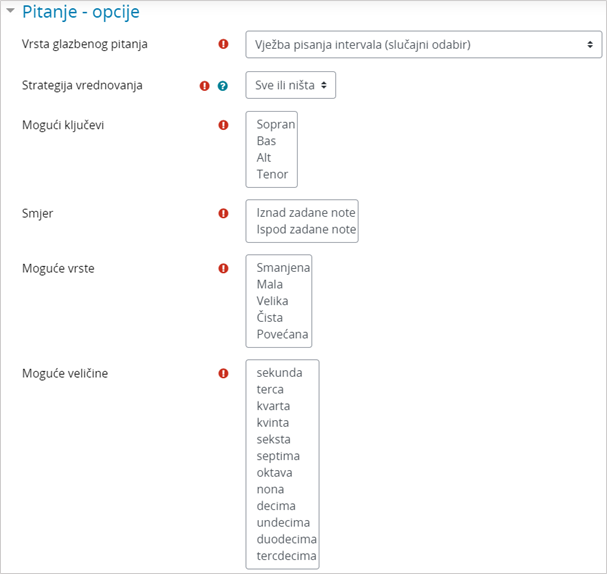Image resolution: width=607 pixels, height=574 pixels.
Task: Select kvinta in Moguće veličine list
Action: tap(273, 422)
